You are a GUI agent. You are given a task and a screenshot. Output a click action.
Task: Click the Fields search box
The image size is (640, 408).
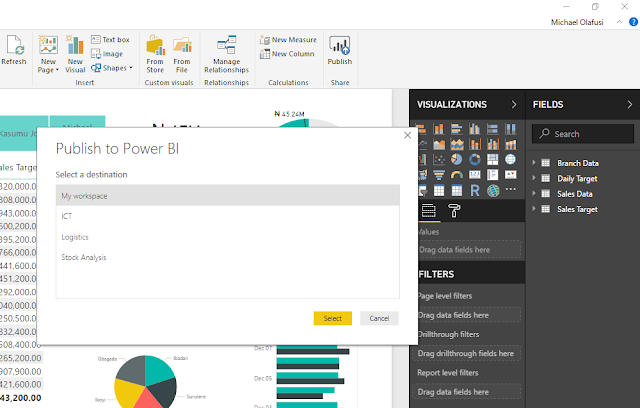[583, 134]
